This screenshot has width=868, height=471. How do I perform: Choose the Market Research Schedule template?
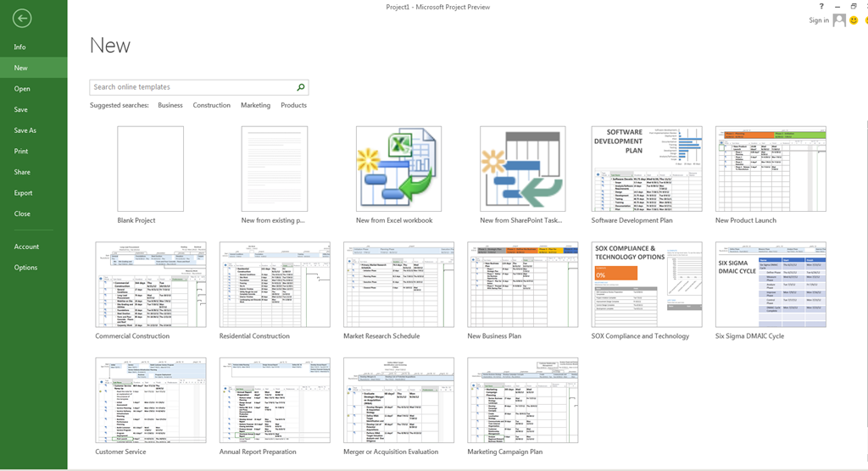398,285
